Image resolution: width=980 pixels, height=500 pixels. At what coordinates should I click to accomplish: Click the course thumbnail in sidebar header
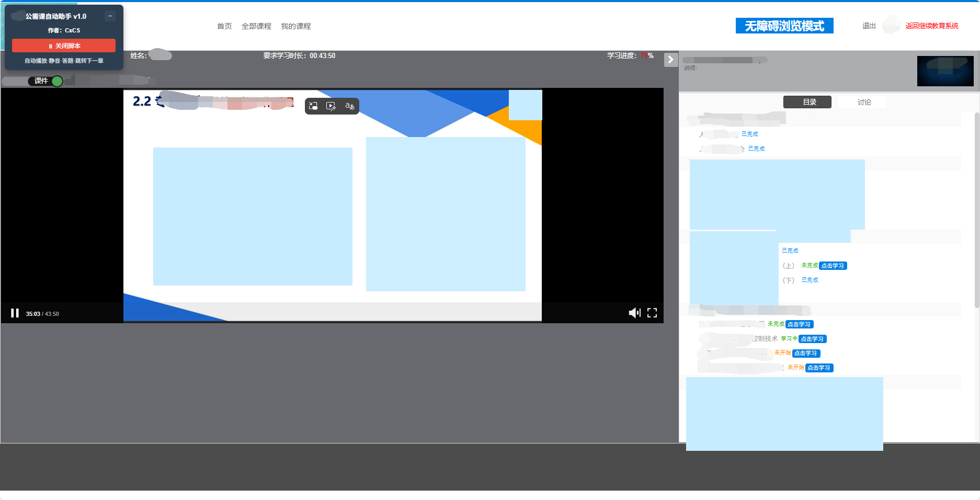pos(945,71)
